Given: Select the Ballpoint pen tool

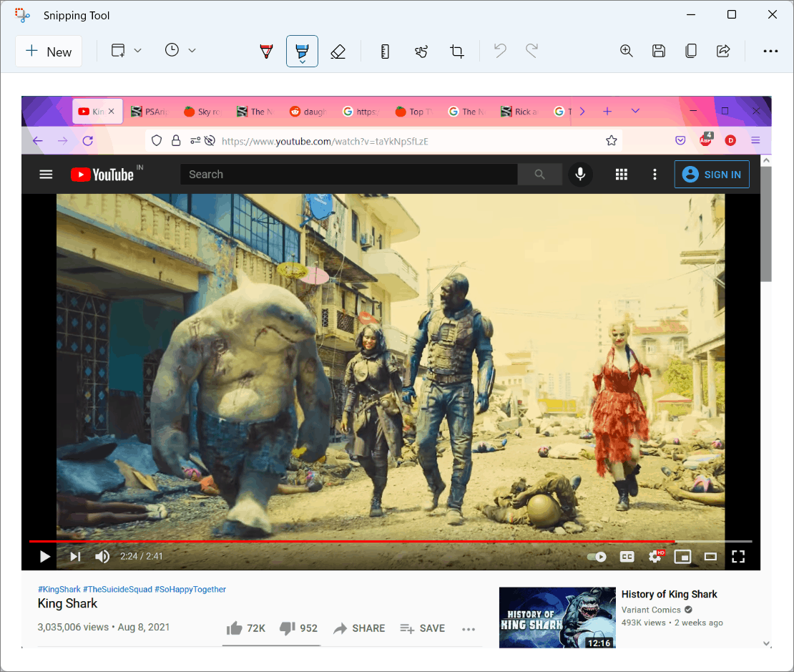Looking at the screenshot, I should click(266, 52).
